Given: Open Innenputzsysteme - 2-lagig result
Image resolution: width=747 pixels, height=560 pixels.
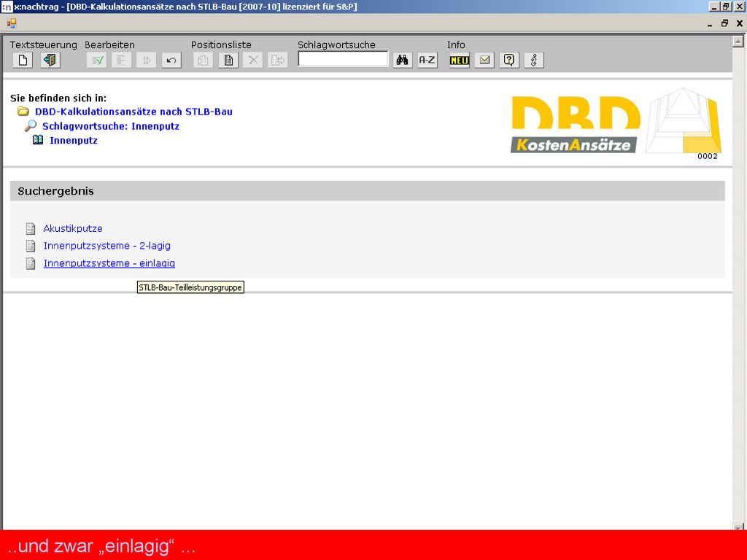Looking at the screenshot, I should pos(107,246).
